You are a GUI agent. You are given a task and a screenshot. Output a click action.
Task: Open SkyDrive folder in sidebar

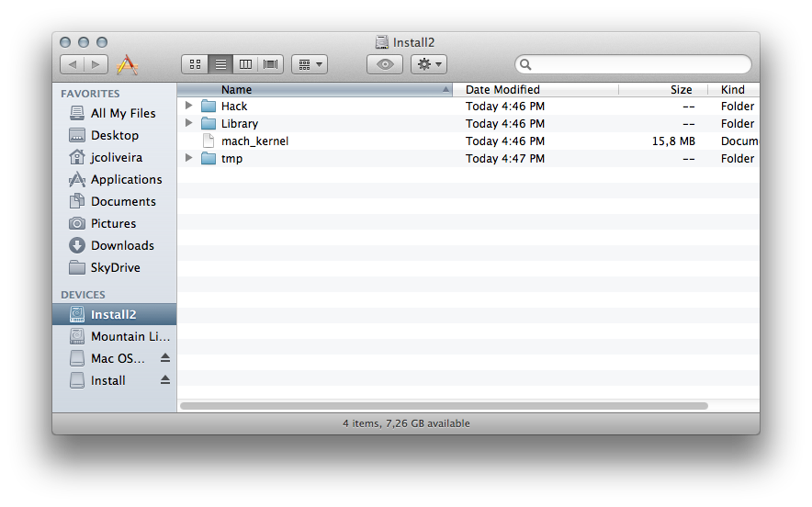point(115,267)
